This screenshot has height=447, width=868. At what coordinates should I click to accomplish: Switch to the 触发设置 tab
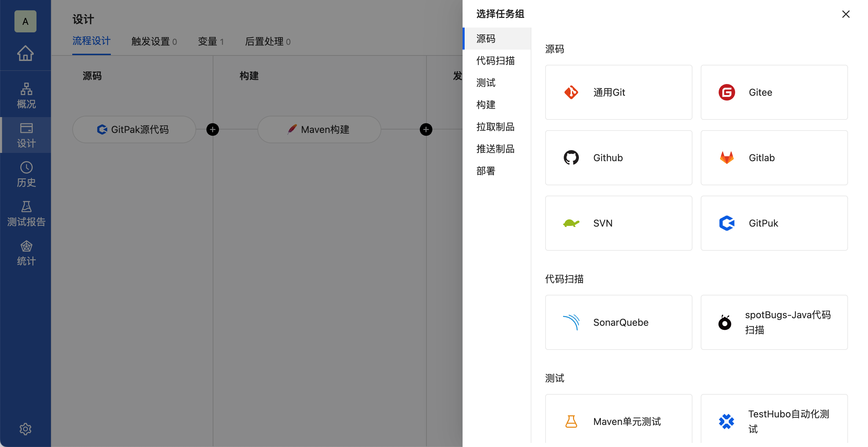[x=154, y=41]
